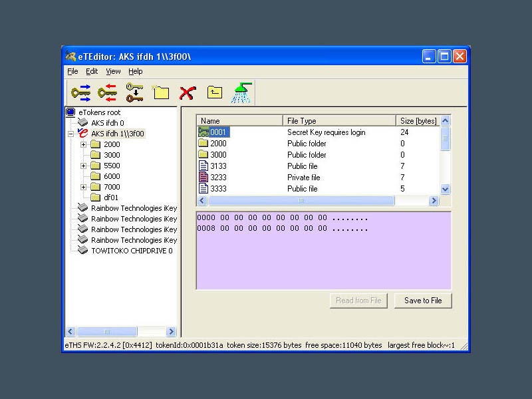
Task: Minimize the eTEditor window
Action: click(428, 57)
